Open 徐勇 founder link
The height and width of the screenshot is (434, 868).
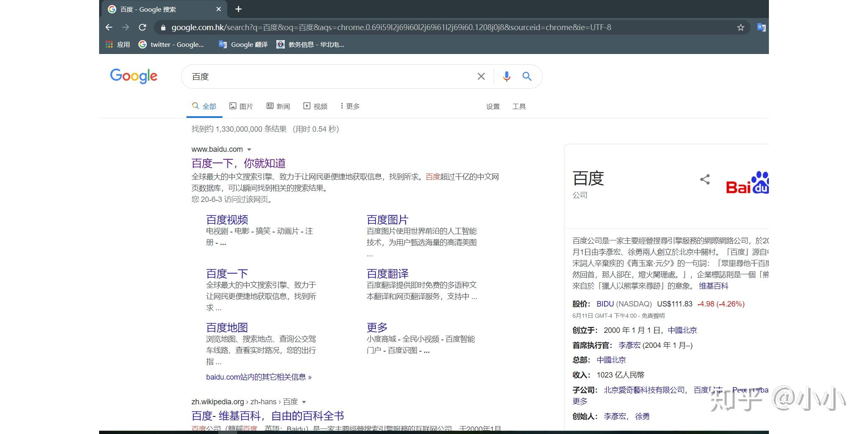point(642,416)
